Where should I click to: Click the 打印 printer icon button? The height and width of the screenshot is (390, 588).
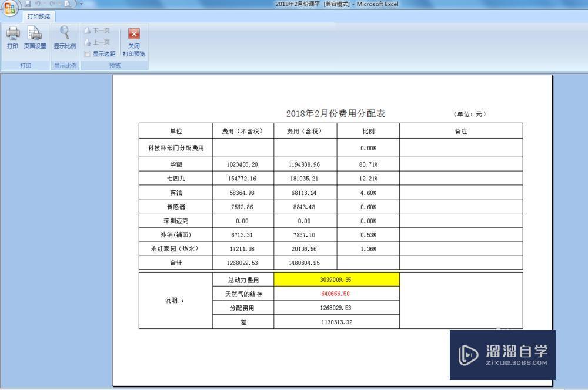(12, 38)
